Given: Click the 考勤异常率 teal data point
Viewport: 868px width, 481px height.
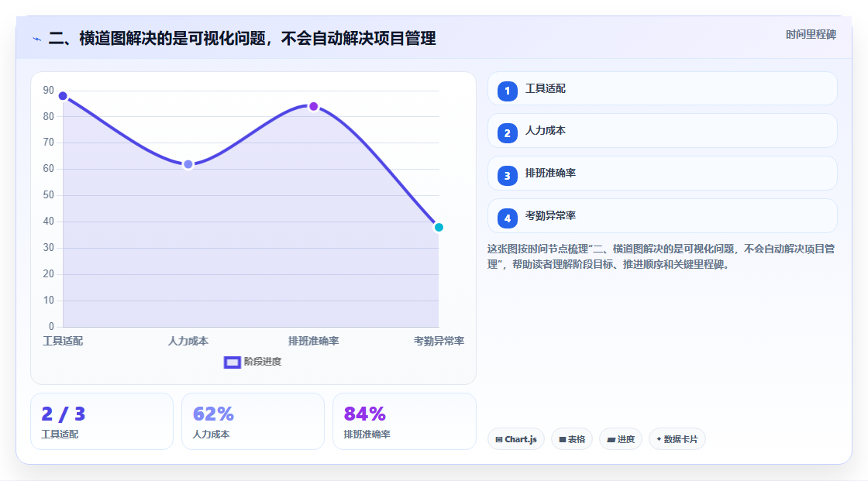Looking at the screenshot, I should (x=439, y=227).
